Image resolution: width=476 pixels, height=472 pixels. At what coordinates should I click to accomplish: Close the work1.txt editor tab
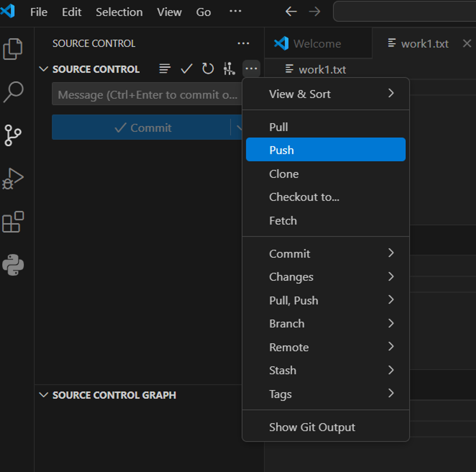(467, 44)
